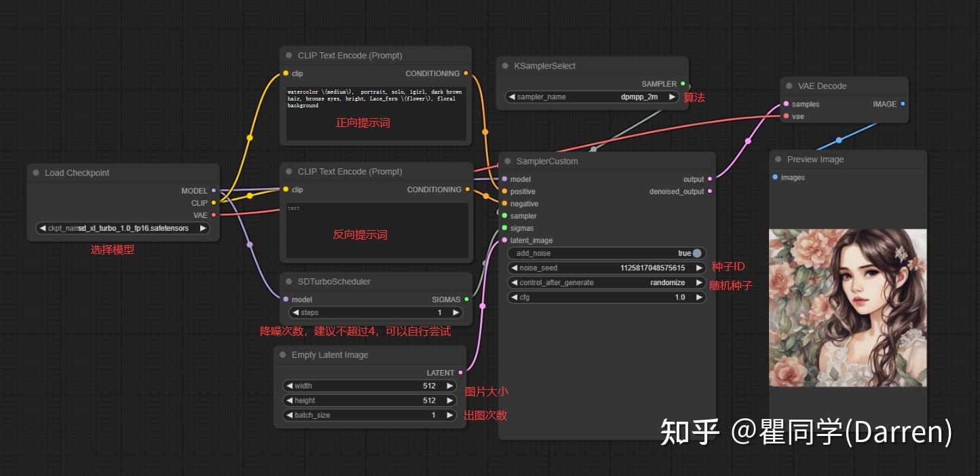The width and height of the screenshot is (980, 476).
Task: Collapse the SDTurboScheduler node title dot
Action: coord(289,282)
